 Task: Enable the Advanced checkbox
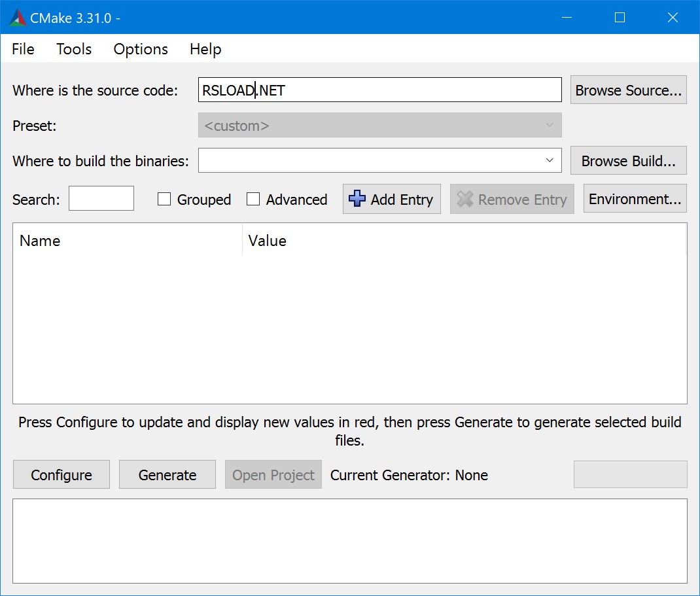(253, 199)
